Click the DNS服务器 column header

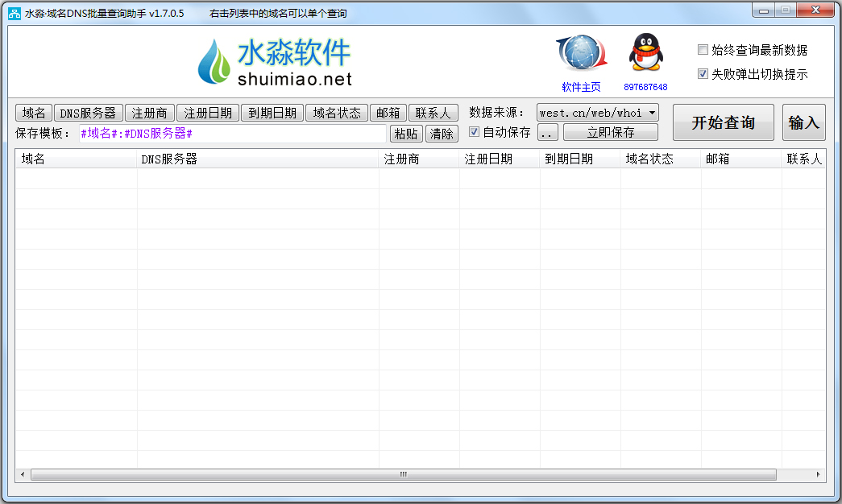tap(258, 159)
